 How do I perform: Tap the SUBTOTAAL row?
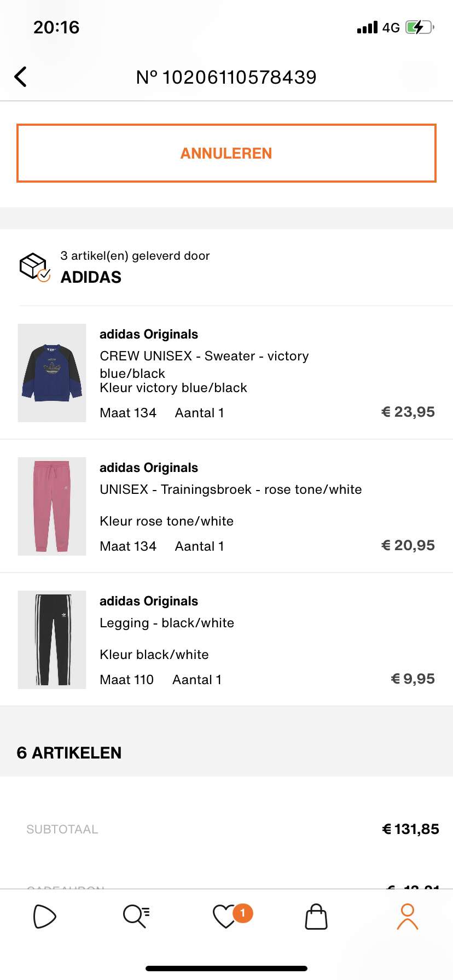226,829
